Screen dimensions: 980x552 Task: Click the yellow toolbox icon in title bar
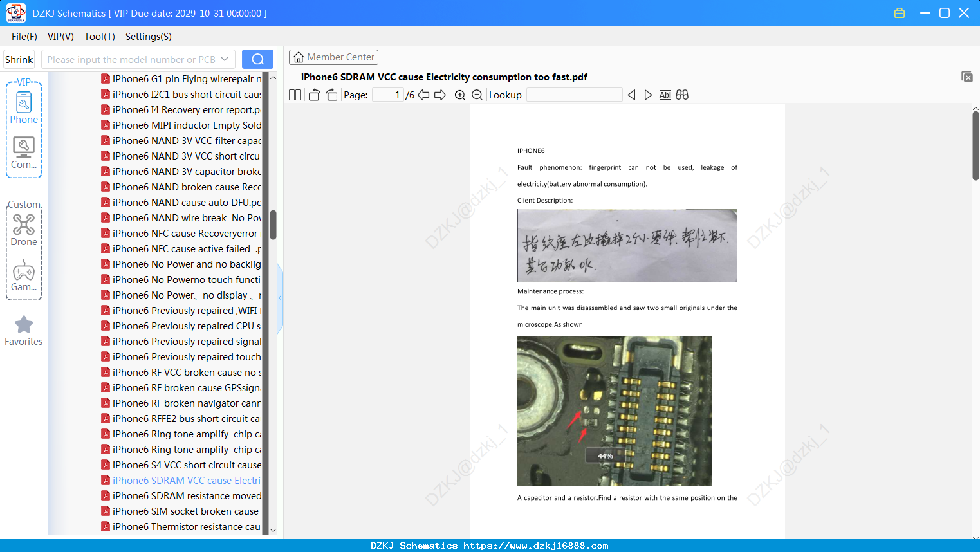pyautogui.click(x=900, y=13)
